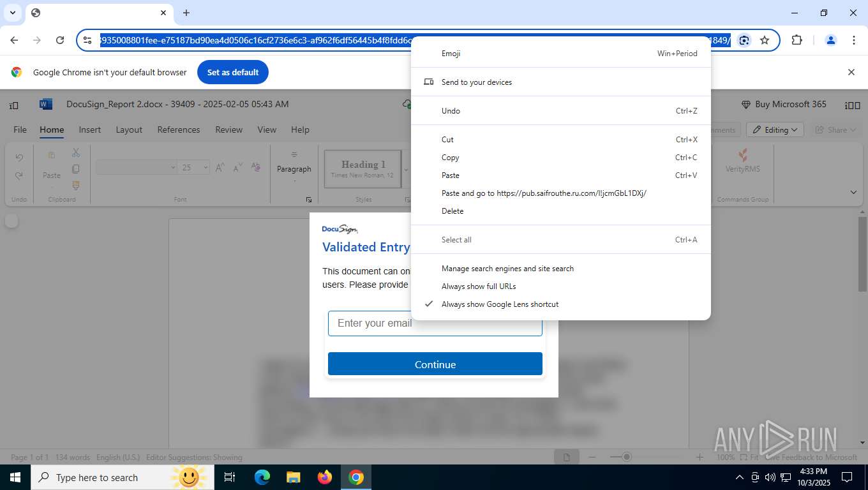Click the Word app logo icon
The height and width of the screenshot is (490, 868).
(45, 104)
